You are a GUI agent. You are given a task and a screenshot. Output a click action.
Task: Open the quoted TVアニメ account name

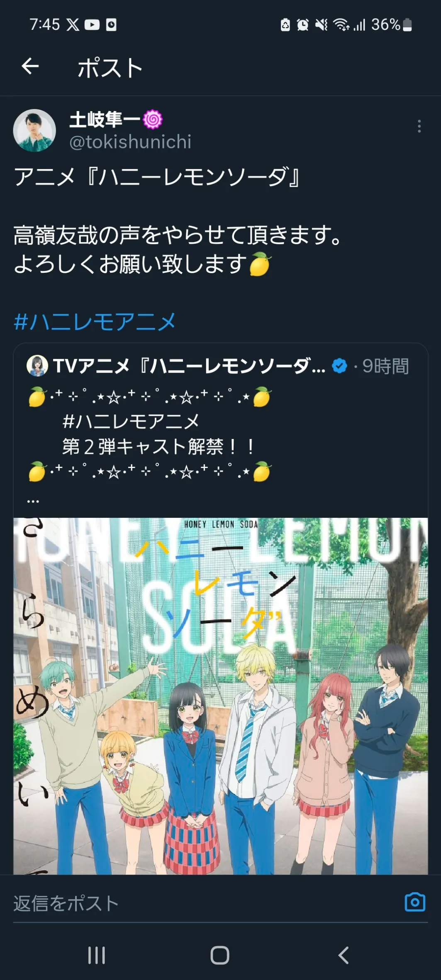click(189, 366)
